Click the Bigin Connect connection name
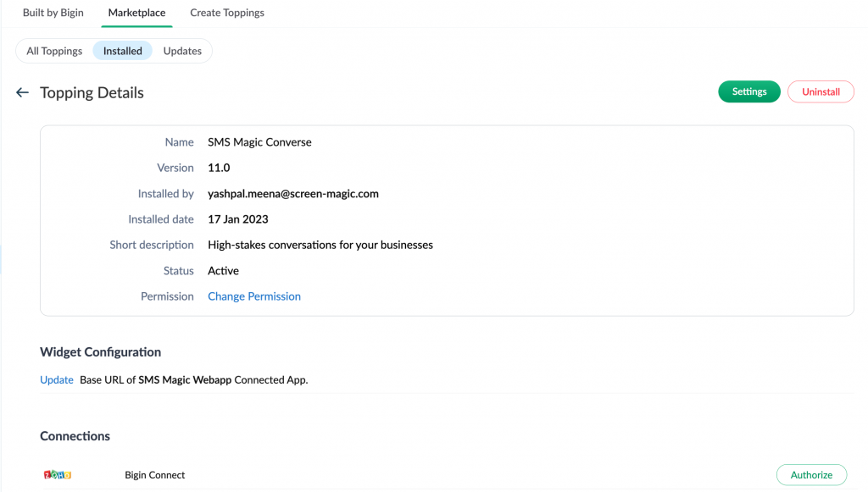868x492 pixels. [154, 475]
